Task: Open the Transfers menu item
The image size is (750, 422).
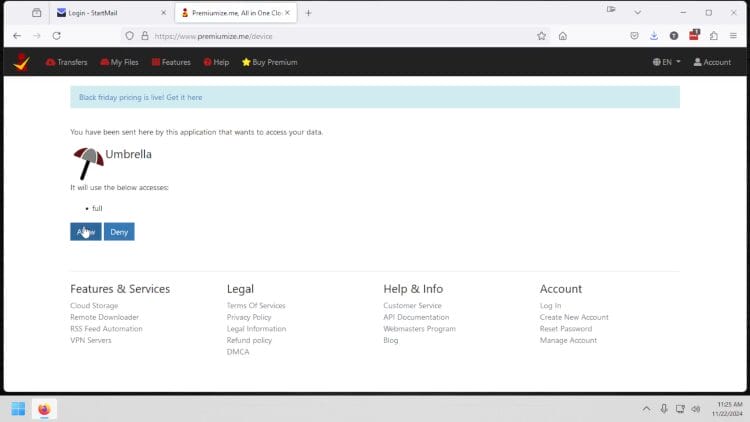Action: coord(66,62)
